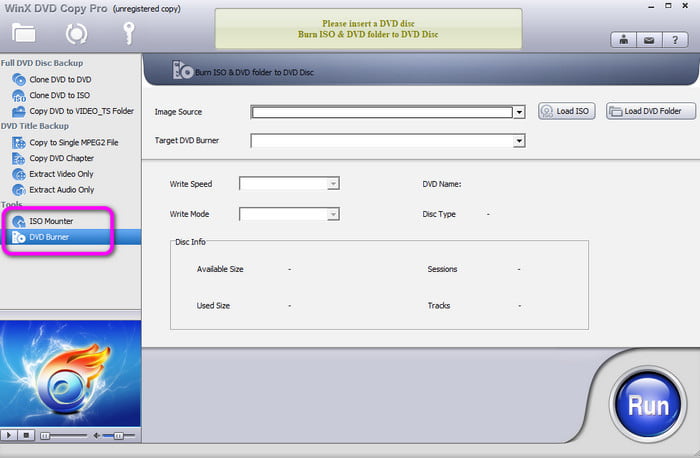The height and width of the screenshot is (458, 700).
Task: Click the Load DVD Folder button
Action: point(650,111)
